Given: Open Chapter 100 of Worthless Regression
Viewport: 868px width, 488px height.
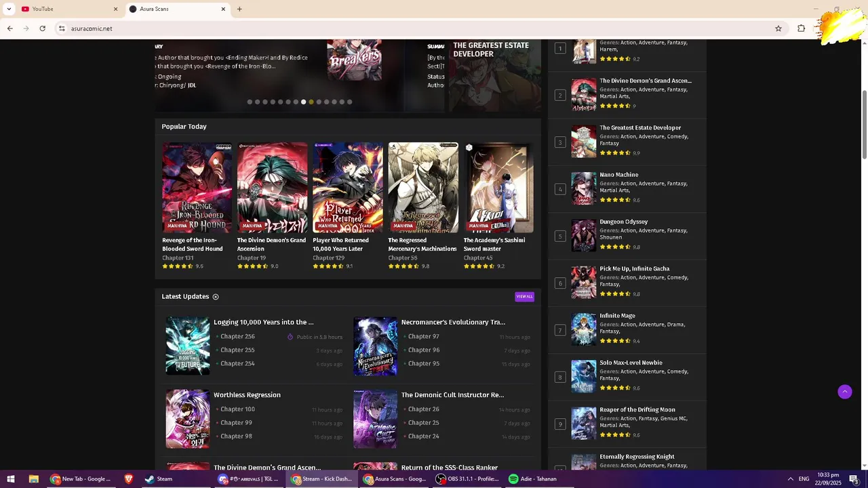Looking at the screenshot, I should point(237,409).
